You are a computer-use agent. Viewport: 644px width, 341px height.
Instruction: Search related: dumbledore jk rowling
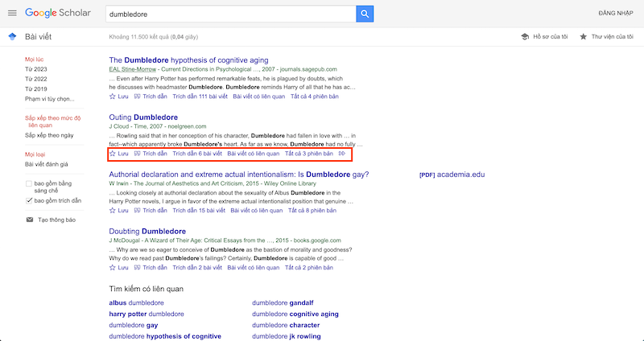[x=287, y=336]
